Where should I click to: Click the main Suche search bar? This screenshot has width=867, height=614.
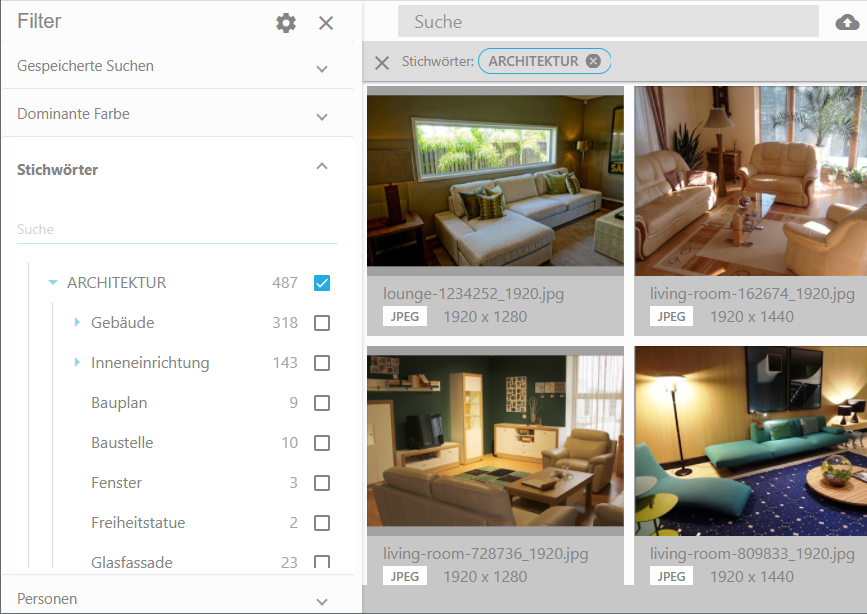click(x=608, y=22)
